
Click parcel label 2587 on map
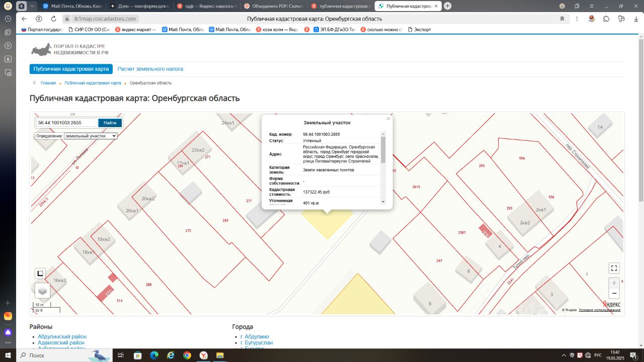click(462, 232)
